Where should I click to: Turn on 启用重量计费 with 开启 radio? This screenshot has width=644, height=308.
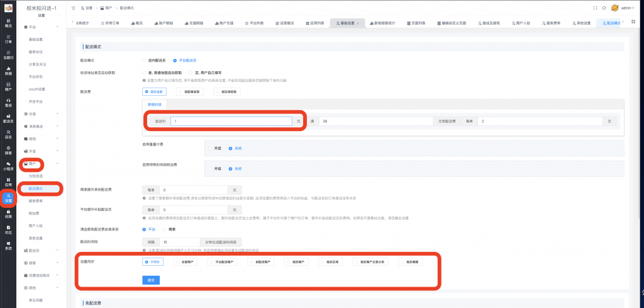tap(211, 148)
